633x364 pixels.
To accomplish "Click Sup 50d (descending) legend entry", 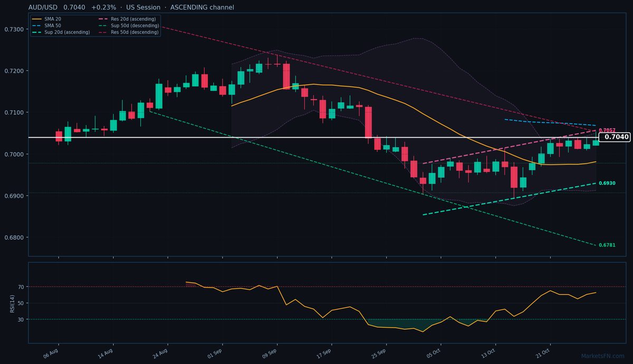I will coord(128,25).
